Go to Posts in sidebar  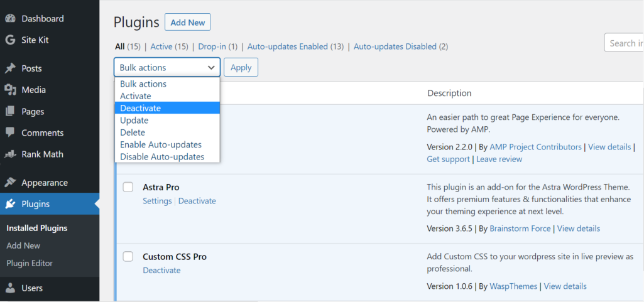pos(31,68)
